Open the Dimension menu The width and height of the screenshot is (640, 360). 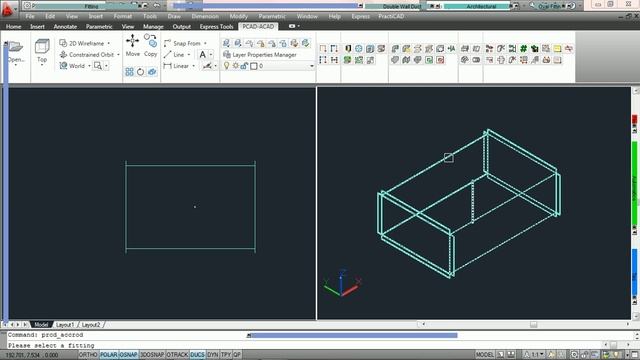(x=205, y=16)
